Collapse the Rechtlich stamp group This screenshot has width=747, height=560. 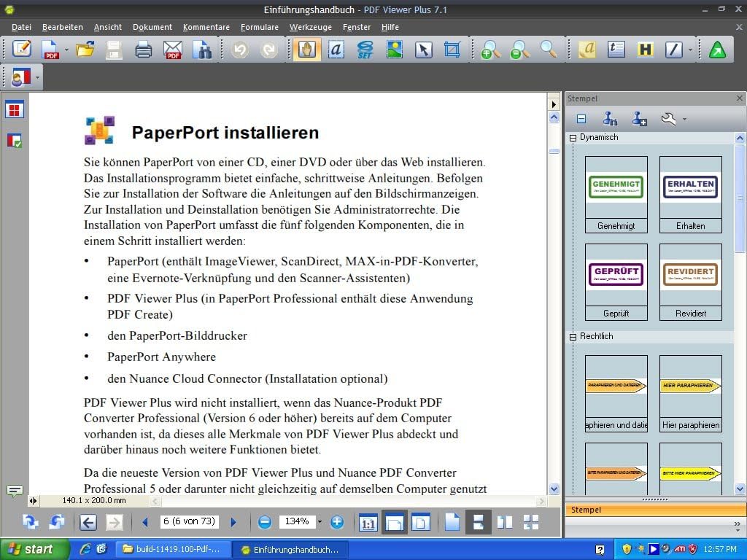click(573, 337)
